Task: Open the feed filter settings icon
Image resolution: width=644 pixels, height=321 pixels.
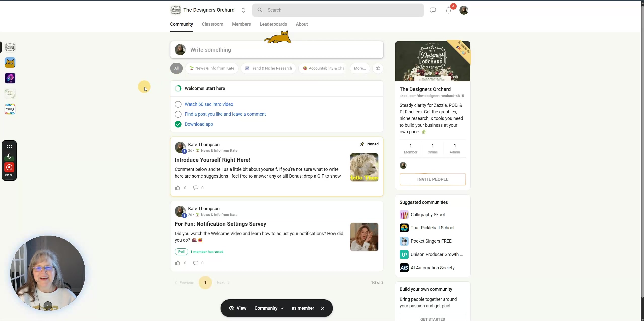Action: (378, 68)
